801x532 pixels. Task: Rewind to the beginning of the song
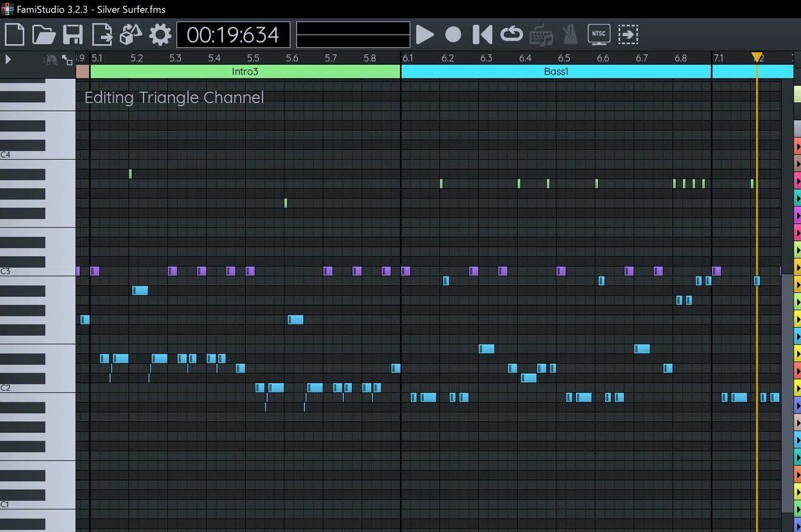(482, 34)
